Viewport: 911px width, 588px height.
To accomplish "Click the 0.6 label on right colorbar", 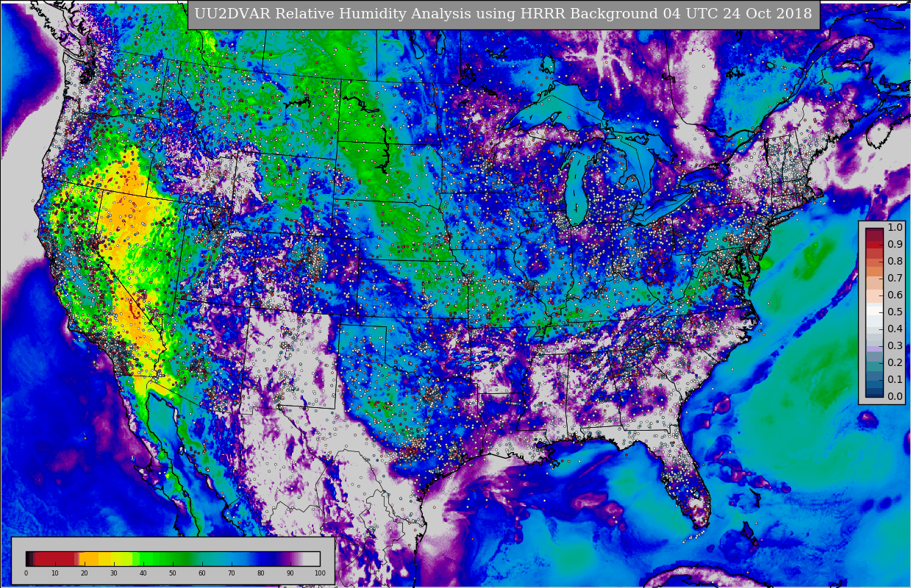I will [x=895, y=295].
